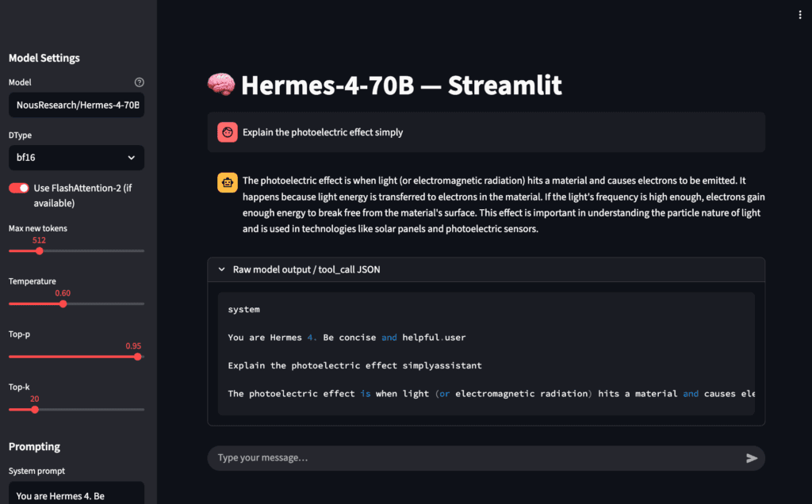The image size is (812, 504).
Task: Click the Top-p slider handle at 0.95
Action: click(138, 357)
